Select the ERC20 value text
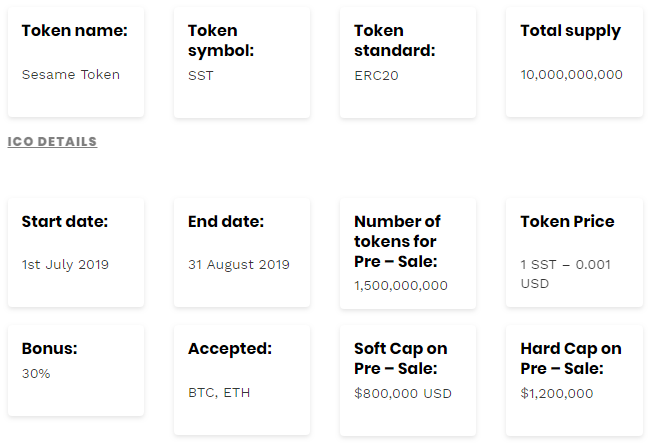Viewport: 654px width, 448px height. (376, 75)
